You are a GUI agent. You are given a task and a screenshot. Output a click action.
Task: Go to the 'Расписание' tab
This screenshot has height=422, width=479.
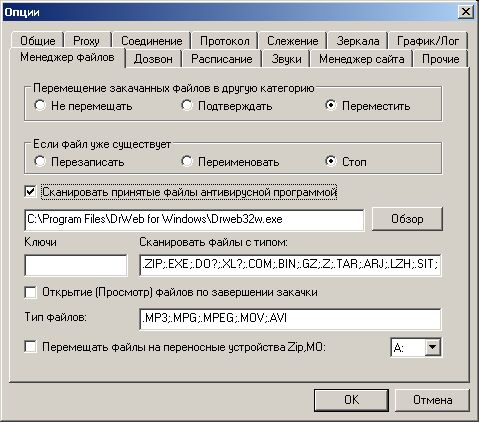[x=222, y=59]
